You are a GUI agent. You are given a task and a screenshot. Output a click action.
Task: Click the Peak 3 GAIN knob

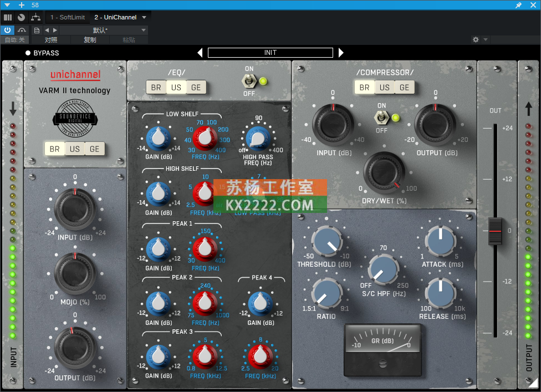point(159,357)
